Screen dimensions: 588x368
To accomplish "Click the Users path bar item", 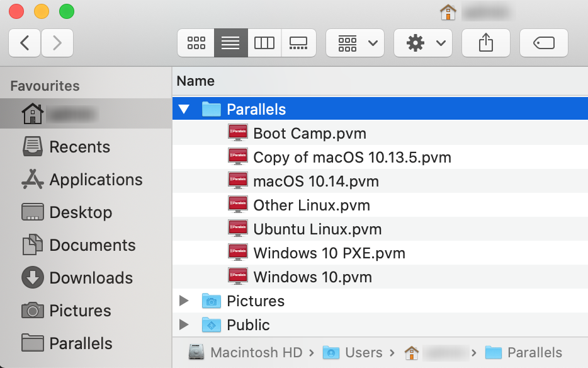I will [353, 353].
